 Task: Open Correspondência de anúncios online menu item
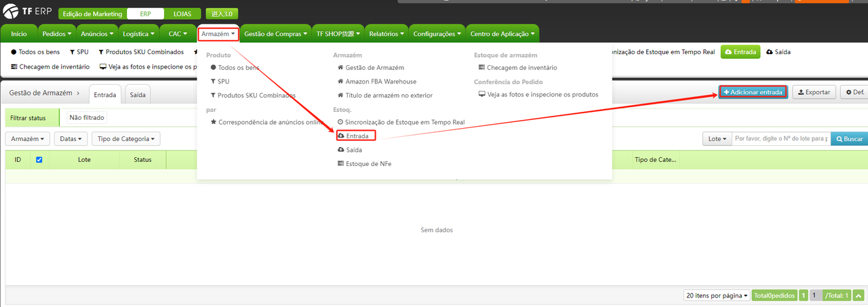pos(267,122)
